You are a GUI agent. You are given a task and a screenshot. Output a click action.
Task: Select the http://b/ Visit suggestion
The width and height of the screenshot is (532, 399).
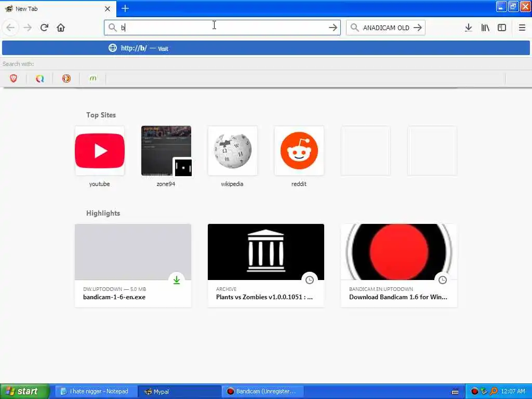pyautogui.click(x=266, y=48)
